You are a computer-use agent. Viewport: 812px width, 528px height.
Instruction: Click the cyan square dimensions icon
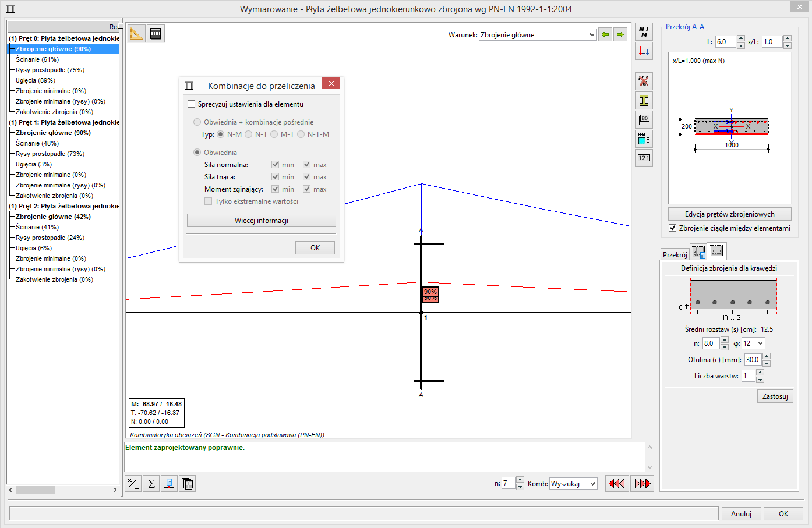click(644, 139)
